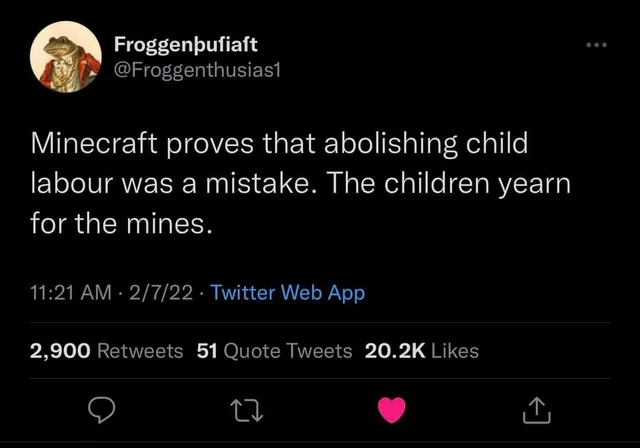This screenshot has width=640, height=448.
Task: Click the "51" quote tweet count number
Action: point(208,350)
